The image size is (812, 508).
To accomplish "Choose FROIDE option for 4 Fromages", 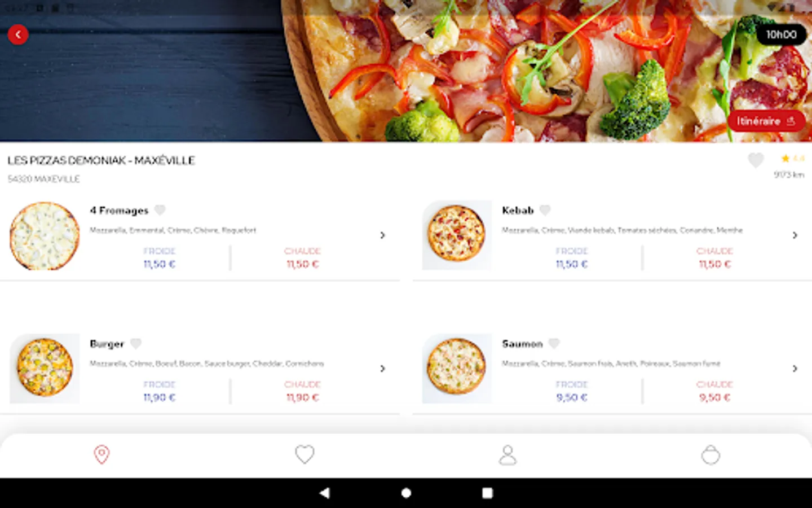I will (x=160, y=257).
